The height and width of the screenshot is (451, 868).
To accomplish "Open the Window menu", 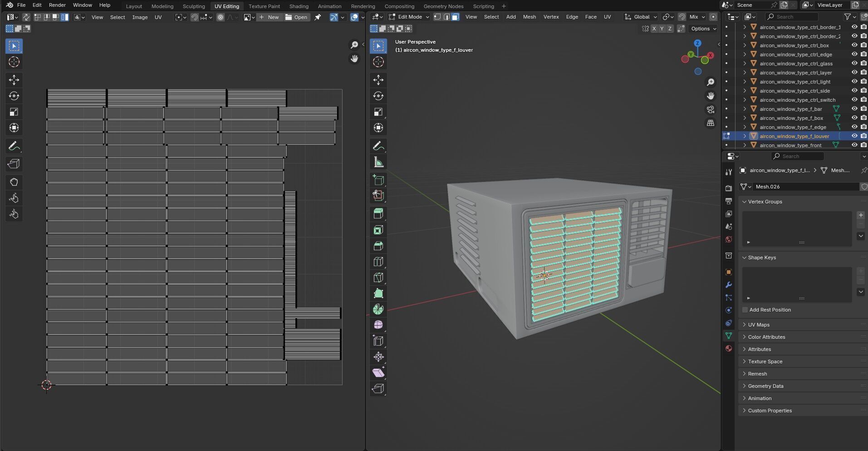I will tap(83, 5).
